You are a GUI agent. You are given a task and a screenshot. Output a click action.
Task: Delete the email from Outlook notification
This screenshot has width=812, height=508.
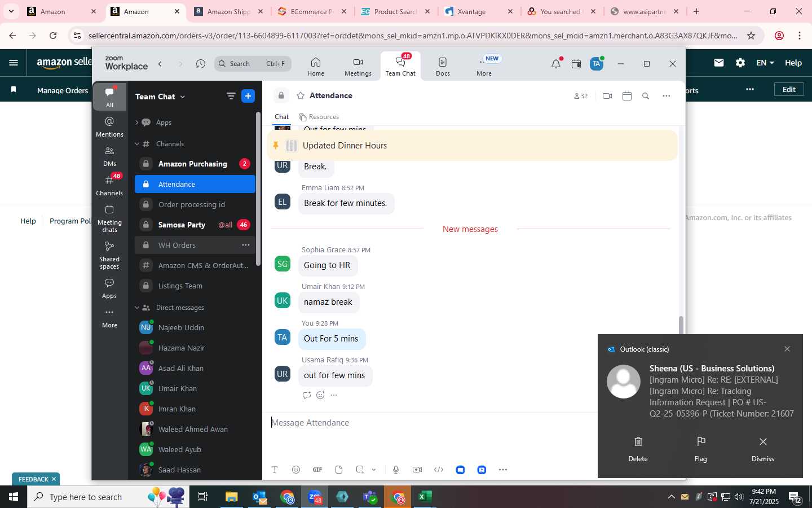[638, 449]
